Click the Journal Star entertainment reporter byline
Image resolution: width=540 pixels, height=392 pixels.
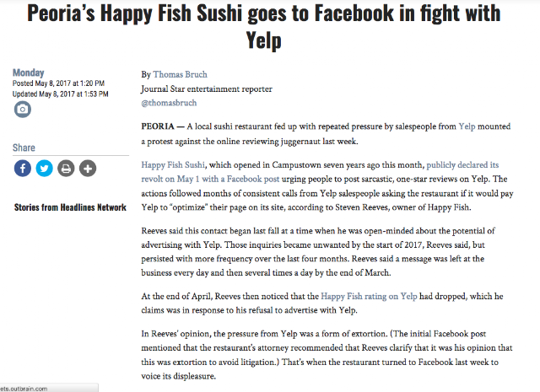[x=207, y=89]
